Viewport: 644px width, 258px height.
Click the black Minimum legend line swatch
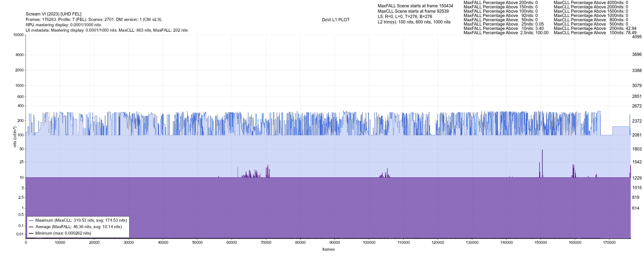31,233
